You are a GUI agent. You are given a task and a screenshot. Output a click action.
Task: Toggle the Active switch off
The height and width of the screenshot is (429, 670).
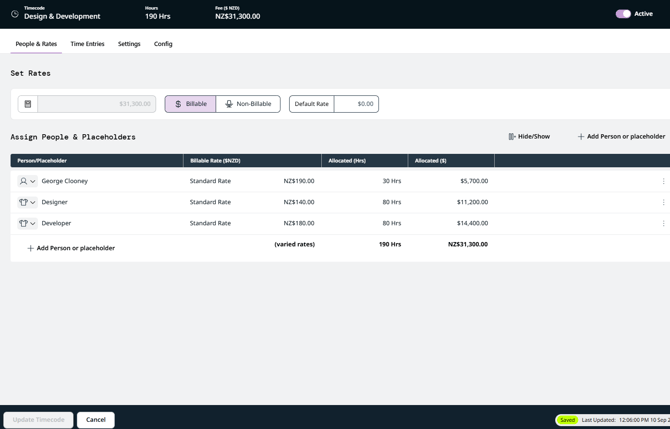tap(623, 14)
